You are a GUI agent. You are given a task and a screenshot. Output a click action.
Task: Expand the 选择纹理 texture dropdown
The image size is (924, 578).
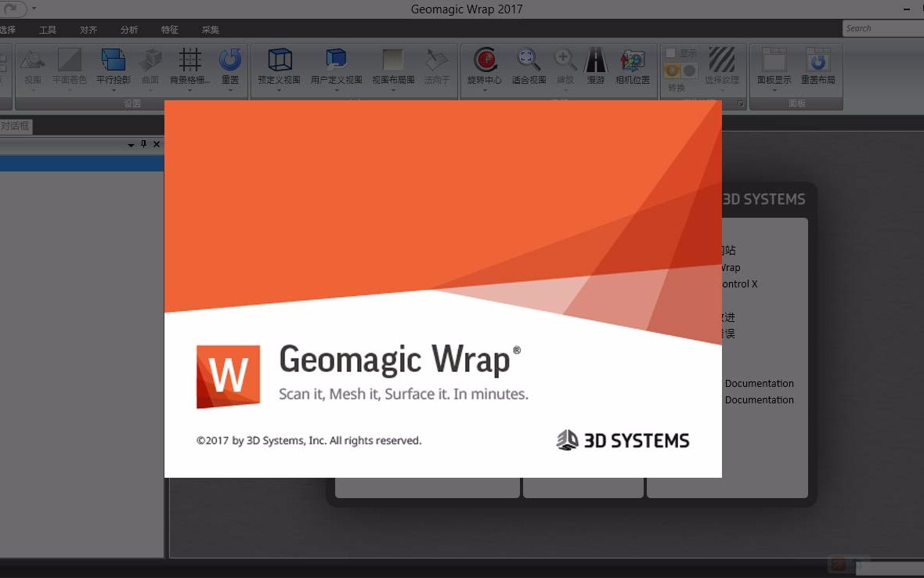(x=722, y=90)
